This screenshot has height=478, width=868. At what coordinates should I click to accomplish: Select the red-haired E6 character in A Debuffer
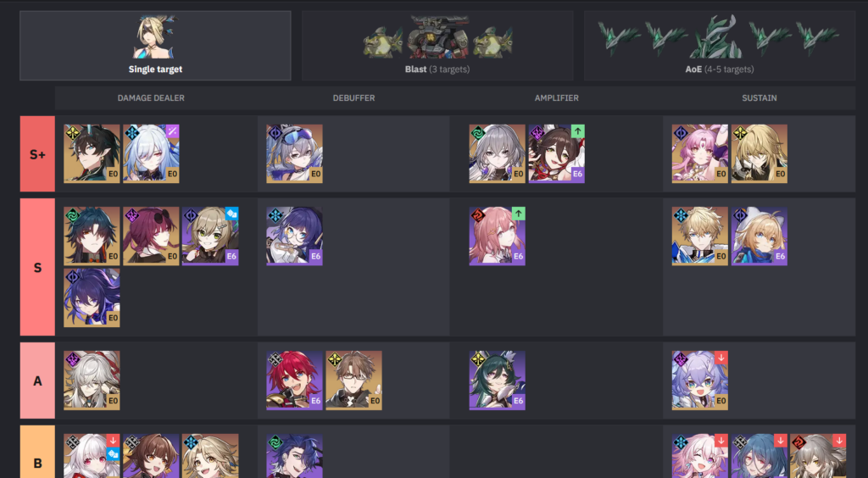pyautogui.click(x=294, y=380)
